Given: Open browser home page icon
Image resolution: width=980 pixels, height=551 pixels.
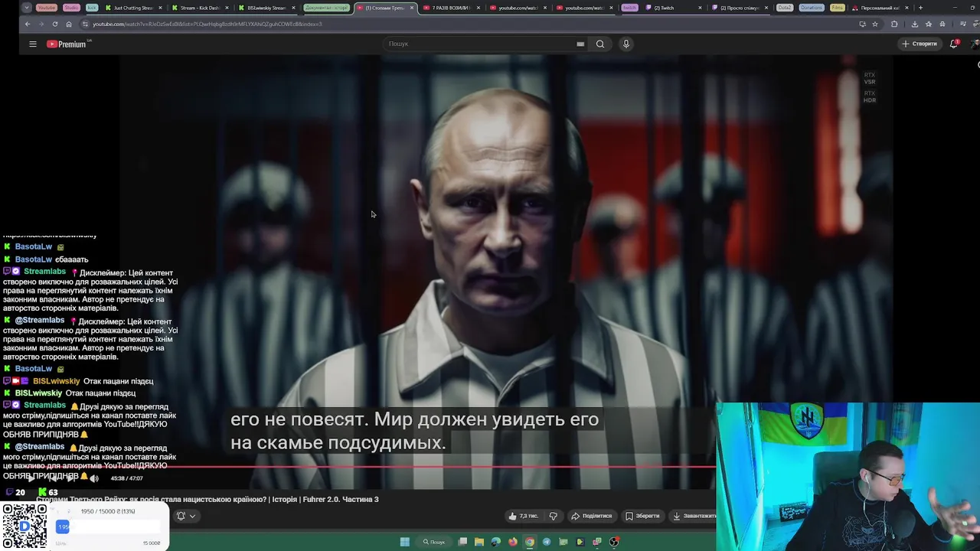Looking at the screenshot, I should [69, 24].
